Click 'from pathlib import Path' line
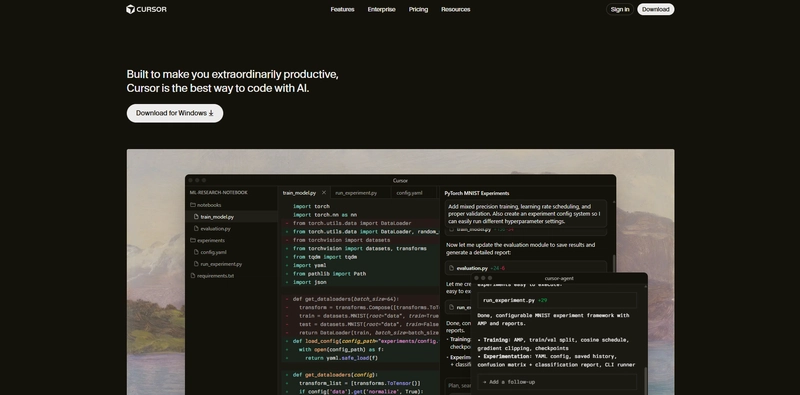This screenshot has width=800, height=395. (330, 274)
